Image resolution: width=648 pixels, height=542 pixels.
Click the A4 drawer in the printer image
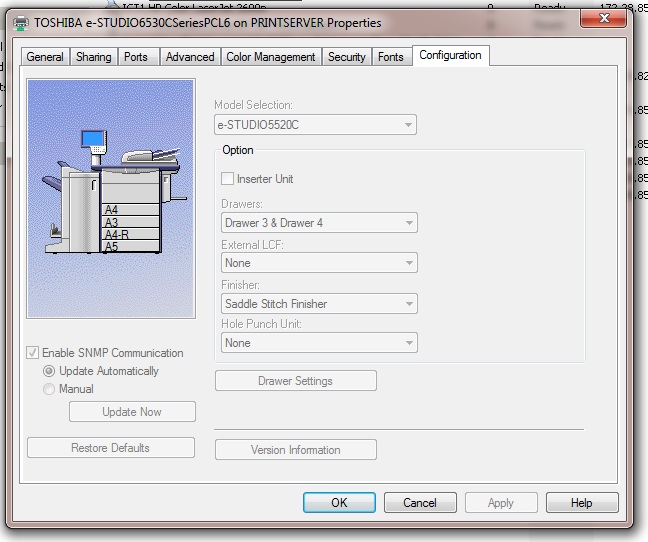coord(131,209)
